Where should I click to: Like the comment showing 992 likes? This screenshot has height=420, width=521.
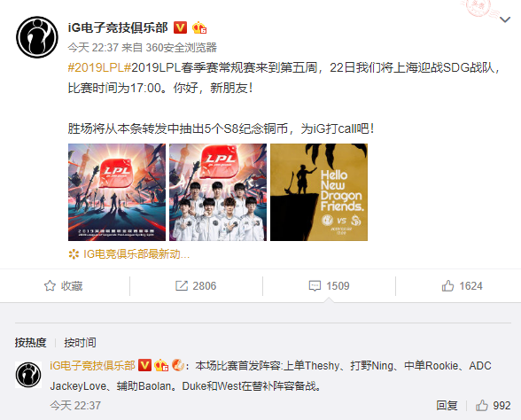[493, 406]
